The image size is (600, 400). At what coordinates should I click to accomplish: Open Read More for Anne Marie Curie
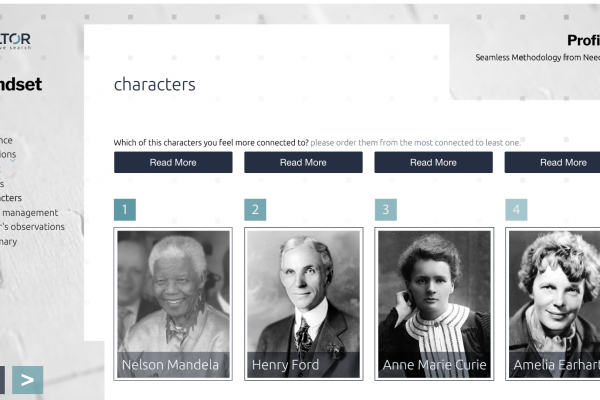click(433, 162)
